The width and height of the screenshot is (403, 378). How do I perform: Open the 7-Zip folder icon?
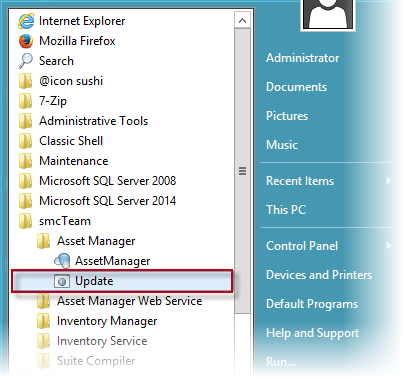point(25,101)
